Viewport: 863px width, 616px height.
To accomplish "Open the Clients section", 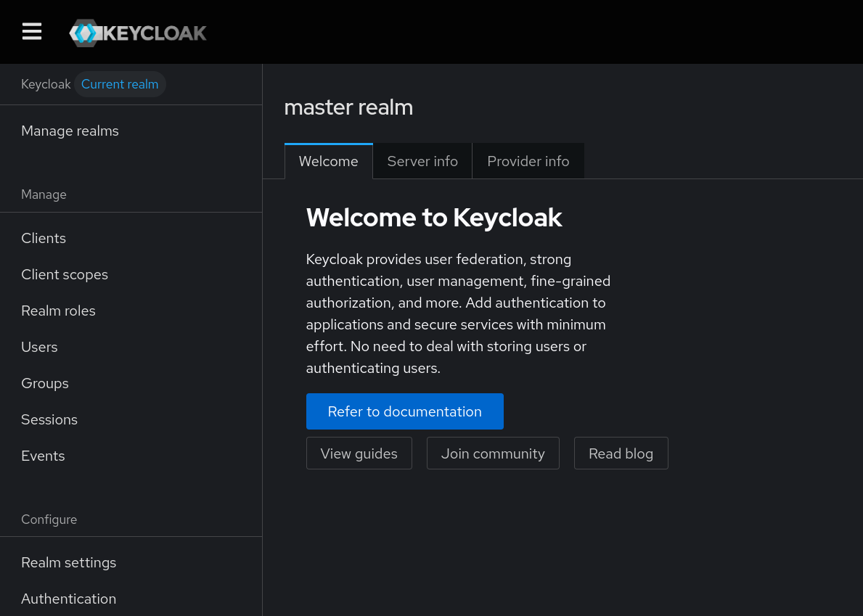I will [x=44, y=238].
